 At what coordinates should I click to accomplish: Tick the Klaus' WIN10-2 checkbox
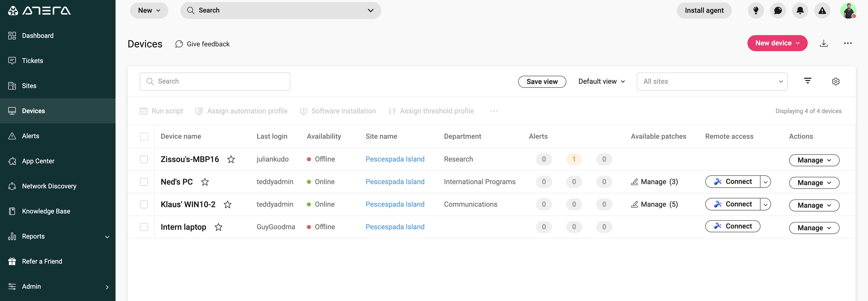click(x=144, y=204)
